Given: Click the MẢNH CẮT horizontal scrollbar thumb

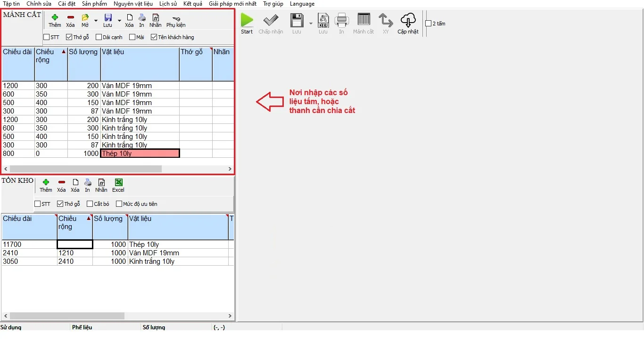Looking at the screenshot, I should 85,169.
